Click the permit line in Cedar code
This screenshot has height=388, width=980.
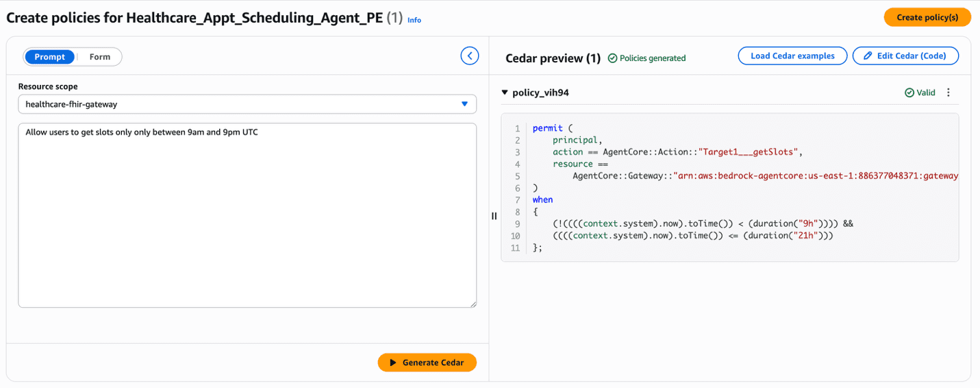coord(548,128)
